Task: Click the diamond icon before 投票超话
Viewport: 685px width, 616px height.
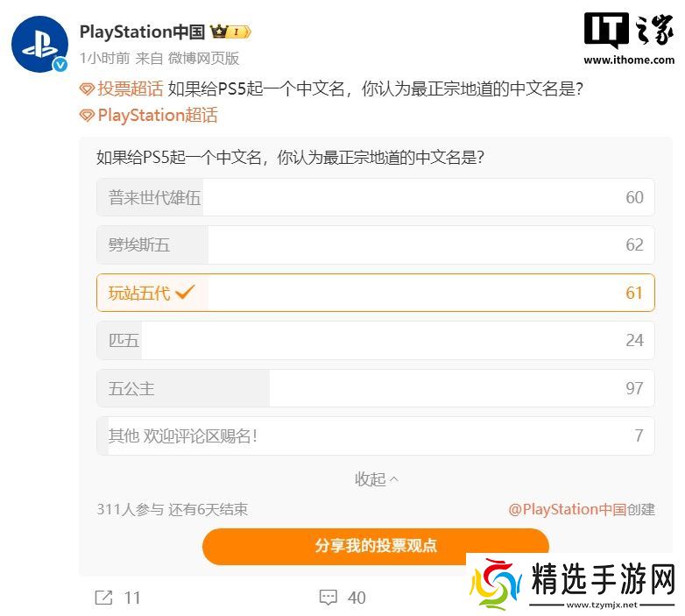Action: 87,89
